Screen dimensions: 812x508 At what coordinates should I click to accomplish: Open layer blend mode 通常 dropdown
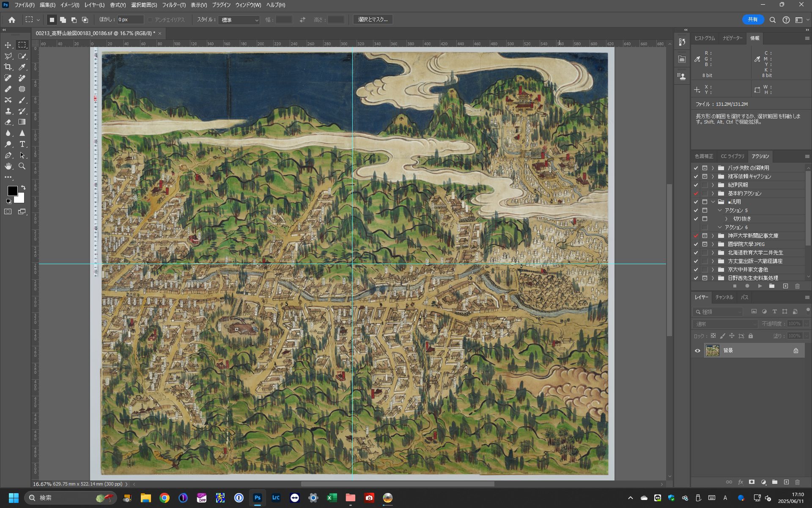coord(725,324)
